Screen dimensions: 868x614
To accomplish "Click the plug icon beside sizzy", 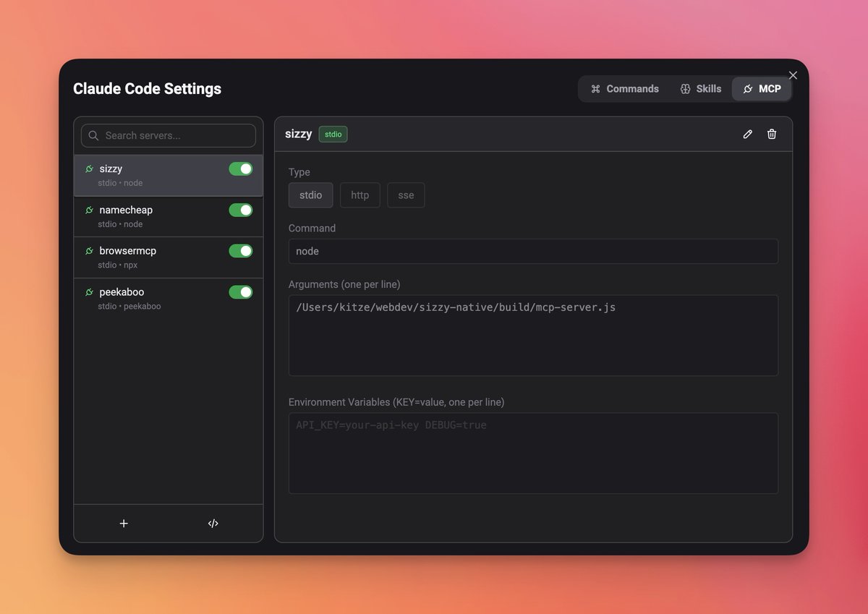I will point(89,169).
